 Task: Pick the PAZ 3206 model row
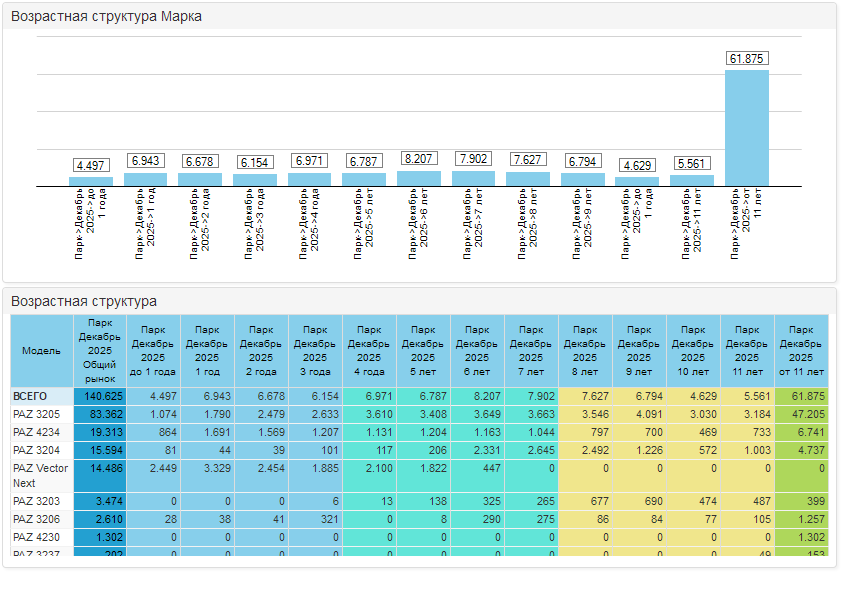(36, 519)
